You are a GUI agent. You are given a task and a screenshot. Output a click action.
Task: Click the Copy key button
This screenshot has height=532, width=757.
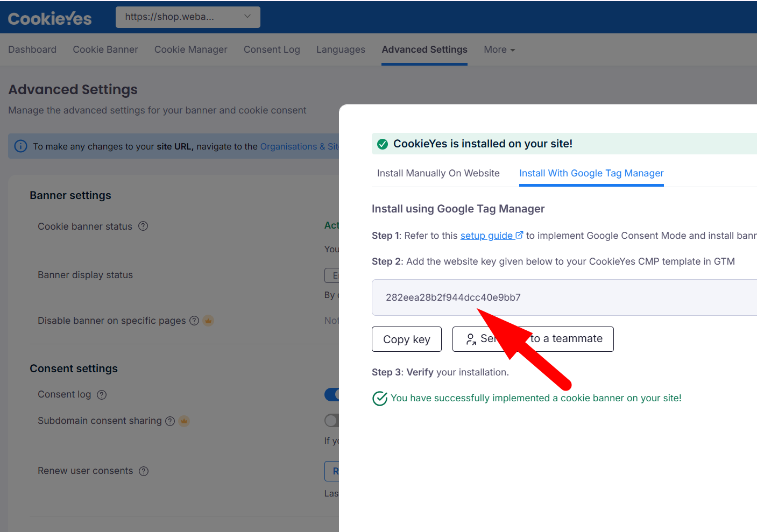(406, 339)
